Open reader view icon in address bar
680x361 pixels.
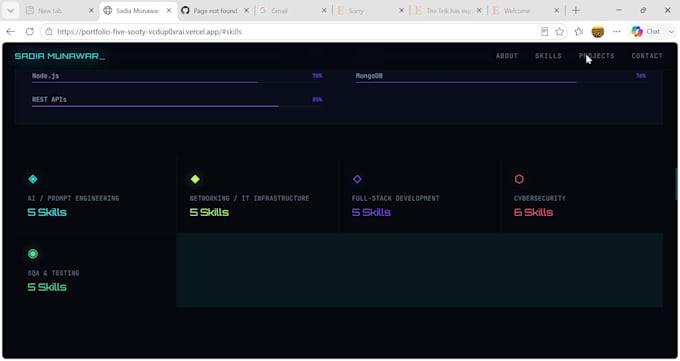point(544,32)
